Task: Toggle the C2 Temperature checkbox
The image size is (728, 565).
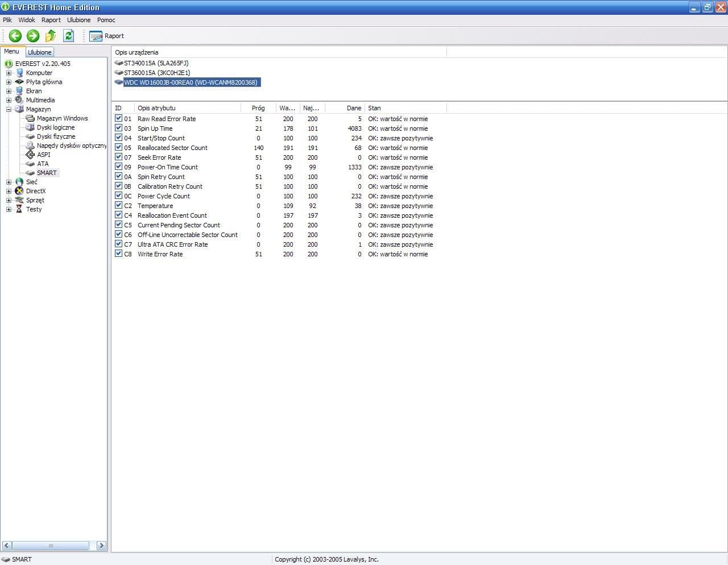Action: [x=118, y=205]
